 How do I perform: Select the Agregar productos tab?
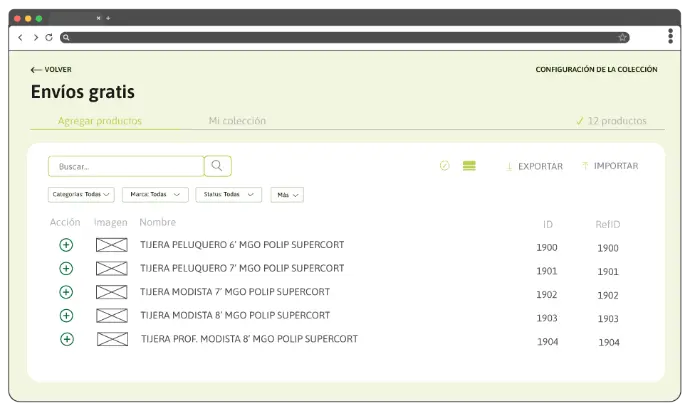coord(100,121)
